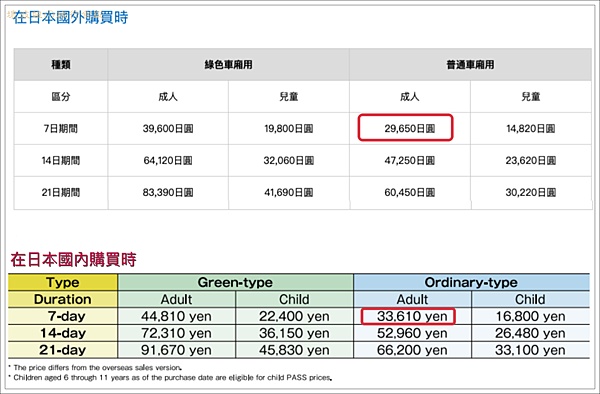
Task: Pick the 91,670 yen cell
Action: tap(176, 350)
